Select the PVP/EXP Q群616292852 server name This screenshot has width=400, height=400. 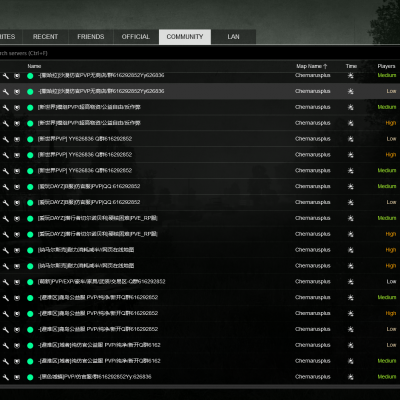coord(102,282)
